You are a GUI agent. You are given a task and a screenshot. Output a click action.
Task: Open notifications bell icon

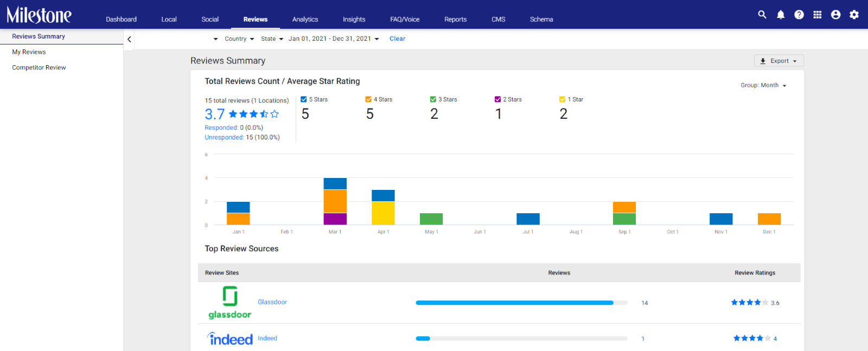click(781, 15)
